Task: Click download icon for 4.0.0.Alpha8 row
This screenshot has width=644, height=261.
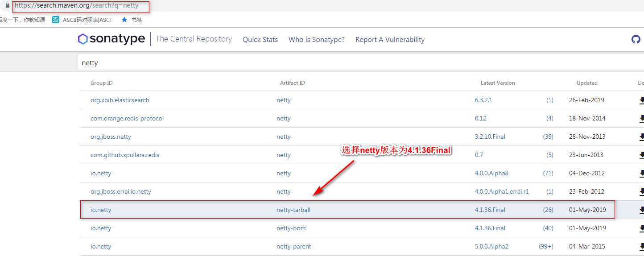Action: point(641,174)
